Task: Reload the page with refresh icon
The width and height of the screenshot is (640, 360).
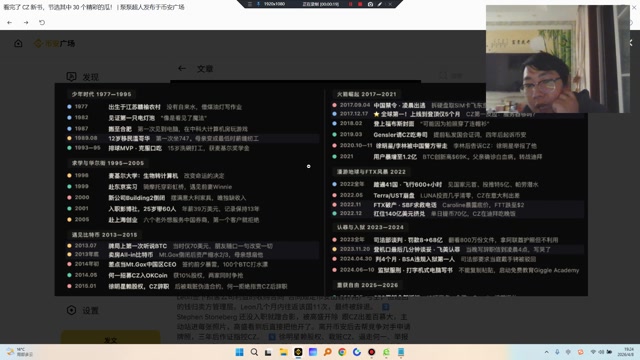Action: (x=42, y=22)
